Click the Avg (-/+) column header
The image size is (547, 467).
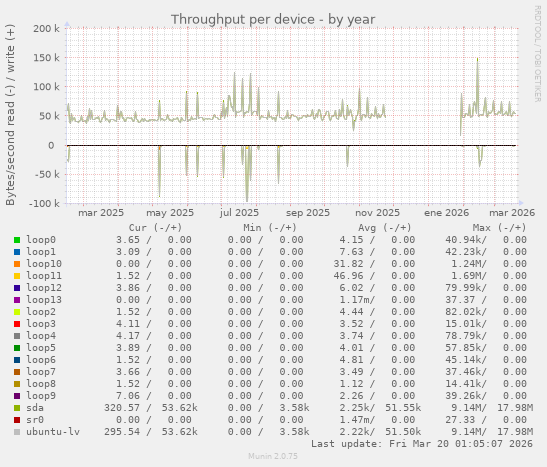385,228
